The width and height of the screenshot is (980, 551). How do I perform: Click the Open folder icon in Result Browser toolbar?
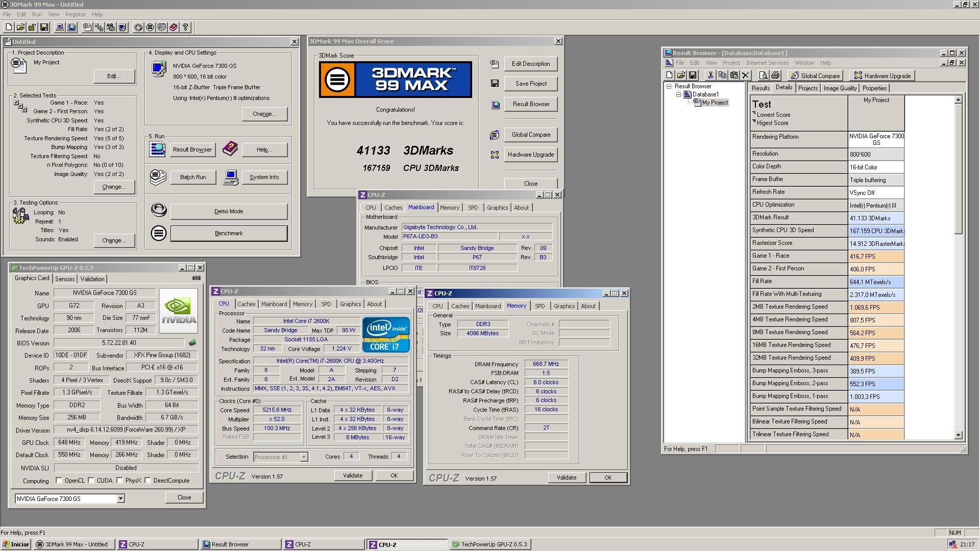click(681, 76)
